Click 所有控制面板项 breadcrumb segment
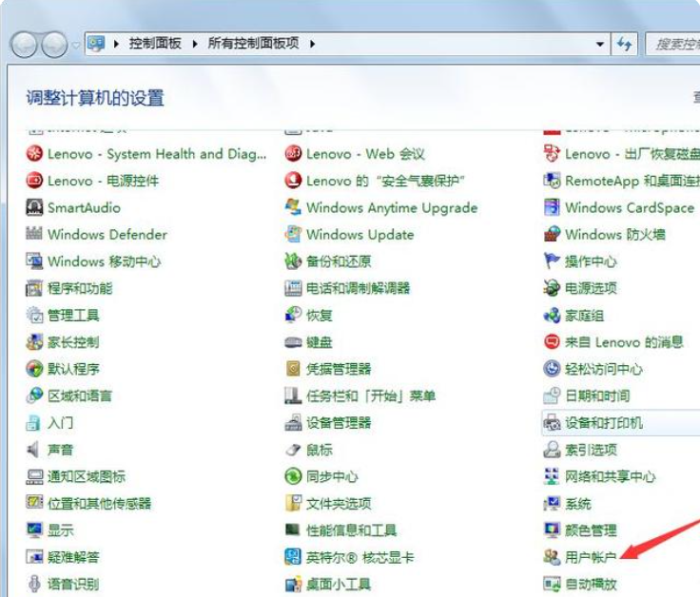Screen dimensions: 700x597 [x=251, y=44]
